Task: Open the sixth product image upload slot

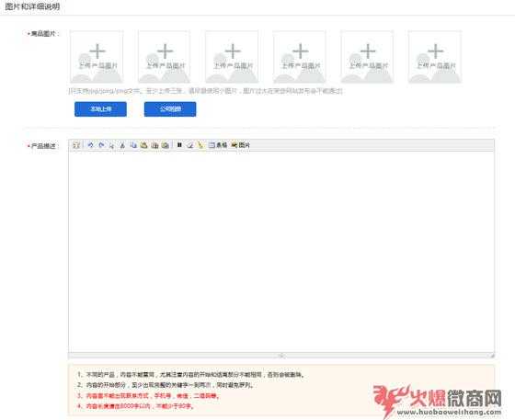Action: [x=435, y=57]
